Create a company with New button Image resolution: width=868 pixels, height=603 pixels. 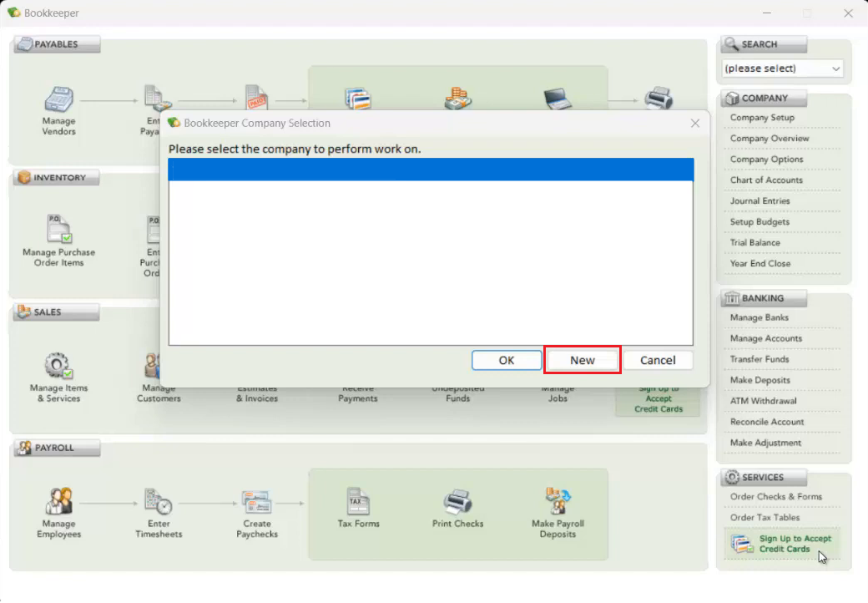coord(583,361)
